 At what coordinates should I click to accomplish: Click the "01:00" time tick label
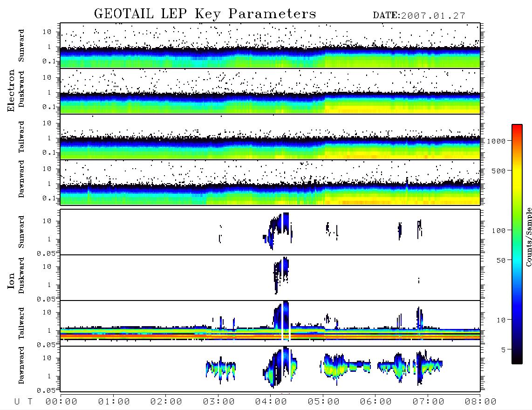point(114,402)
